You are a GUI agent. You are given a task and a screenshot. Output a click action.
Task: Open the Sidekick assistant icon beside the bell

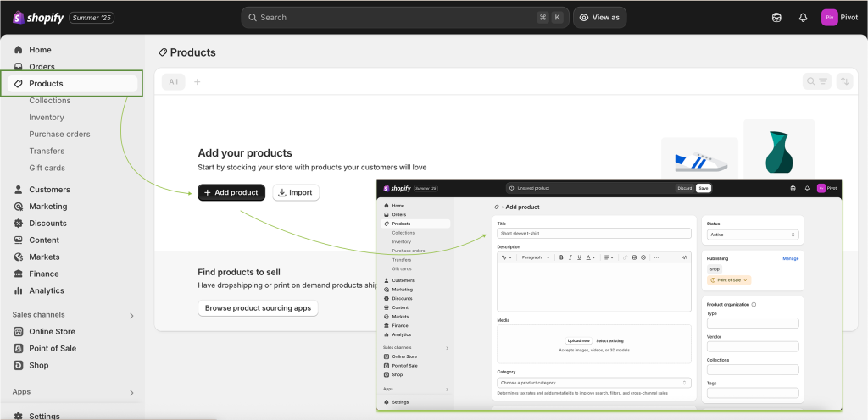coord(776,18)
